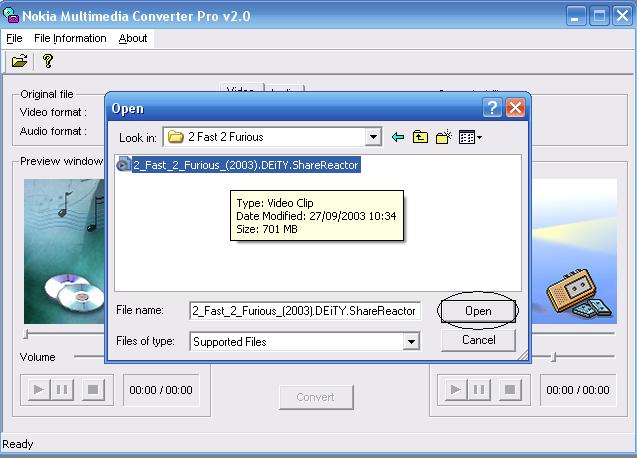Open the File Information menu
The height and width of the screenshot is (458, 637).
point(70,38)
